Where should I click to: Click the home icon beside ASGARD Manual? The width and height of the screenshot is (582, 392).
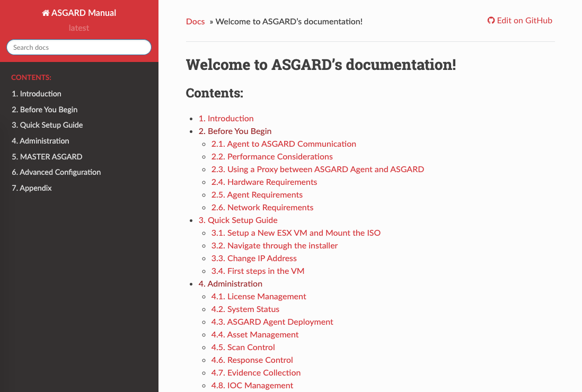[46, 13]
